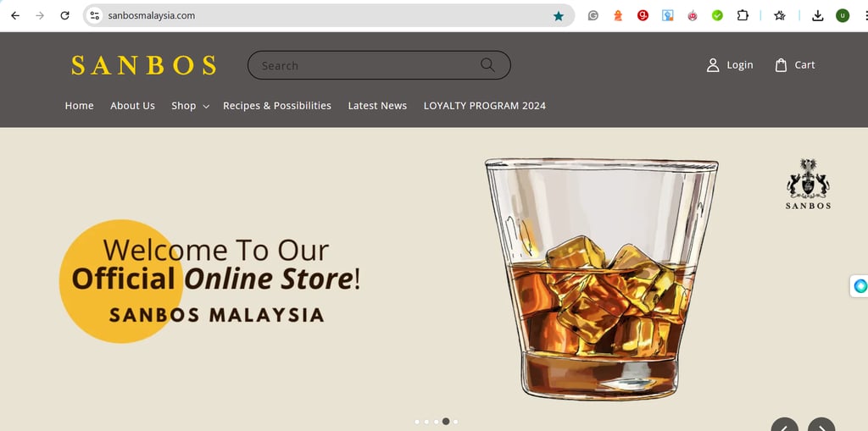Click the yellow SANBOS logo link
The height and width of the screenshot is (431, 868).
[x=143, y=65]
